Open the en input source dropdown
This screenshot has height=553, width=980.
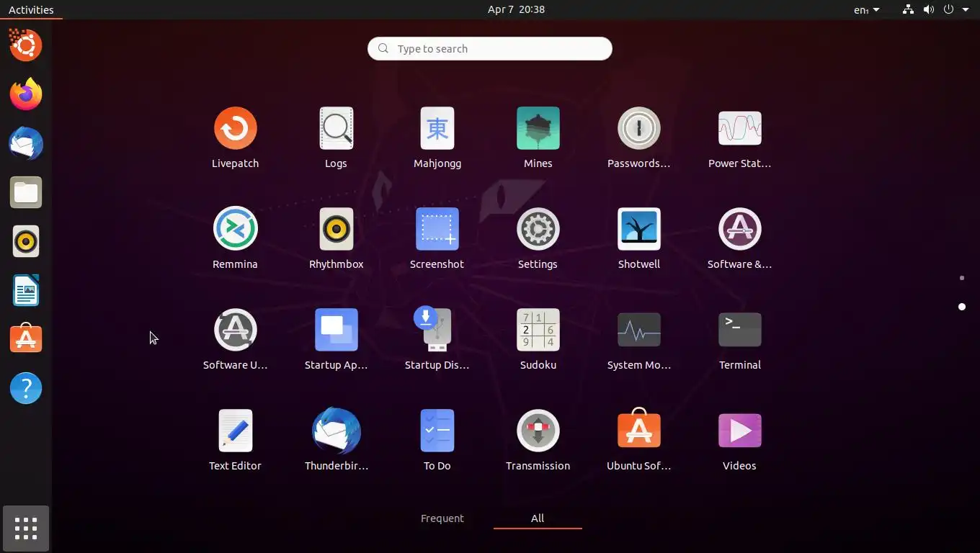pyautogui.click(x=866, y=9)
